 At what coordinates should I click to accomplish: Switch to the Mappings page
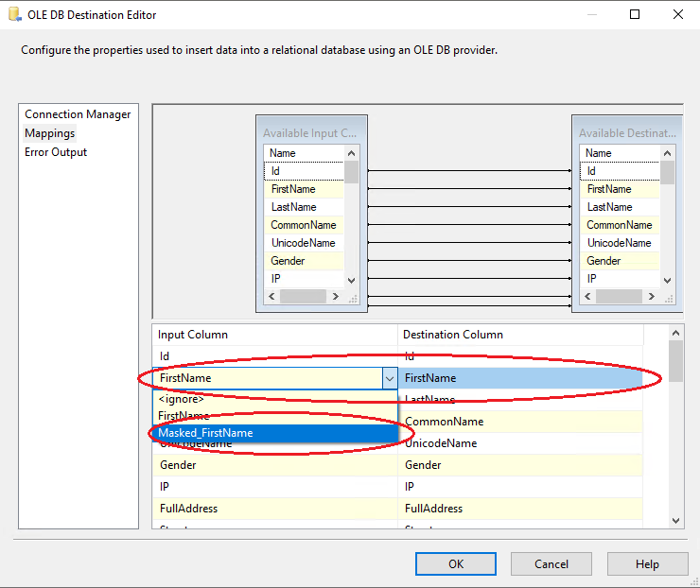(x=50, y=133)
